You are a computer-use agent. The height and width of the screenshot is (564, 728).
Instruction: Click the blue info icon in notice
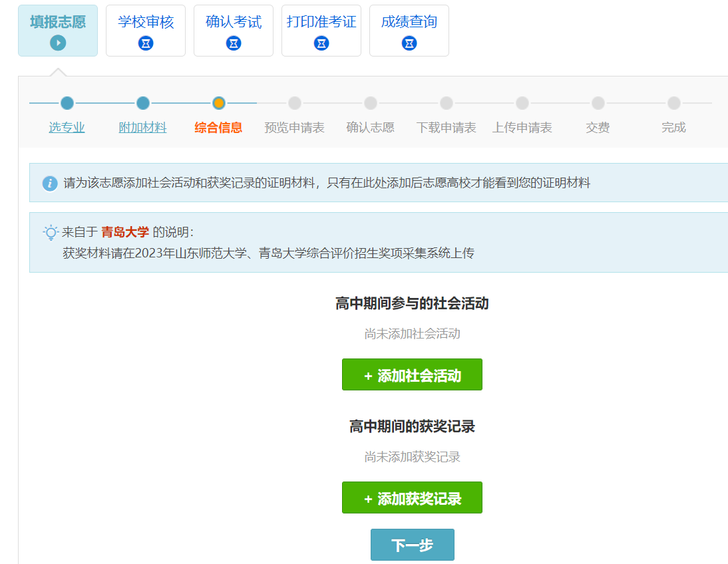(x=50, y=184)
